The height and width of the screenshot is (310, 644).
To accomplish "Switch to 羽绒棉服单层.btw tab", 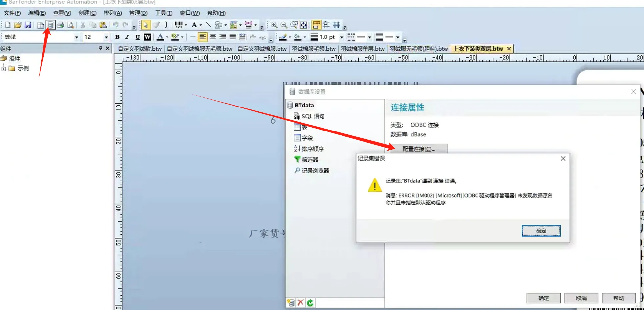I will click(362, 49).
